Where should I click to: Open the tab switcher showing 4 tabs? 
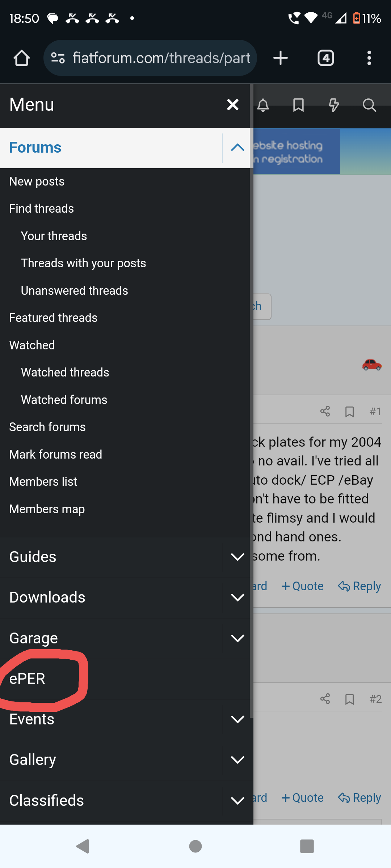click(325, 58)
